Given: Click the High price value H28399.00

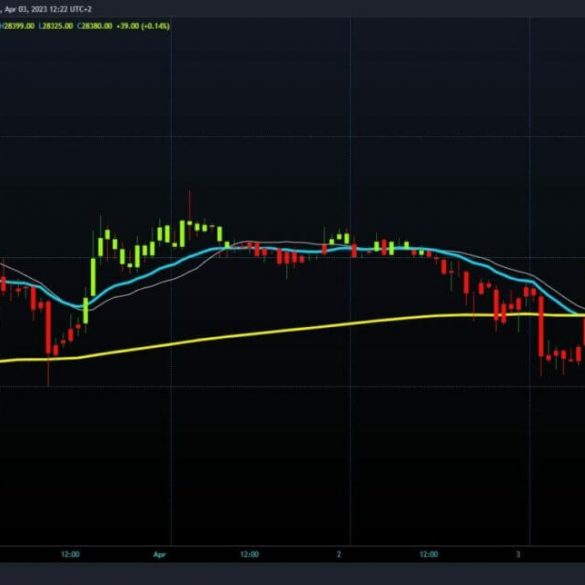Looking at the screenshot, I should 17,26.
